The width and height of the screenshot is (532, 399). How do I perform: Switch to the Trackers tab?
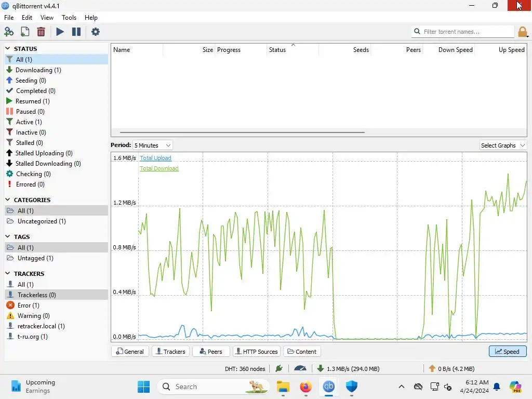point(170,352)
